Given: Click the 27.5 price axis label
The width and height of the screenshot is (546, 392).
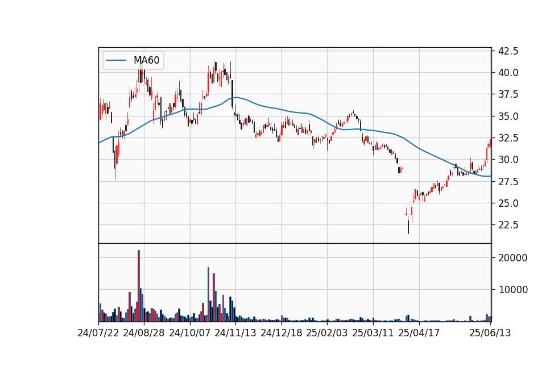Looking at the screenshot, I should [x=508, y=182].
